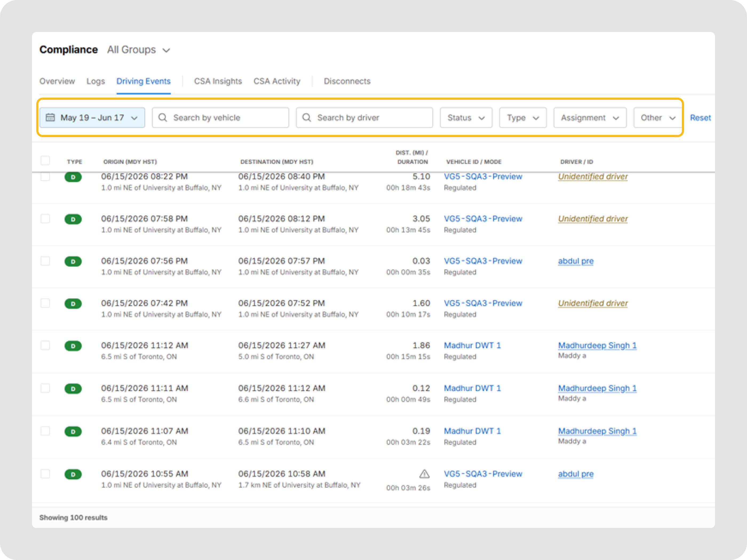
Task: Focus the Search by driver field
Action: point(364,118)
